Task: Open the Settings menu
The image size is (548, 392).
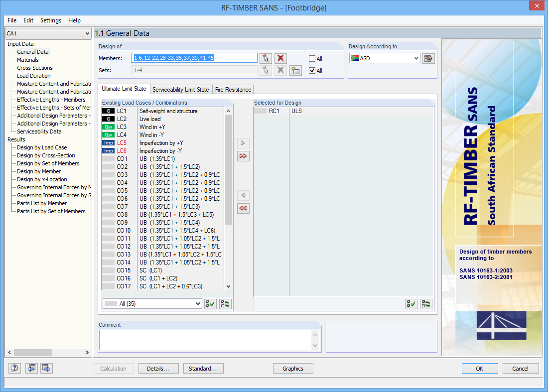Action: coord(50,20)
